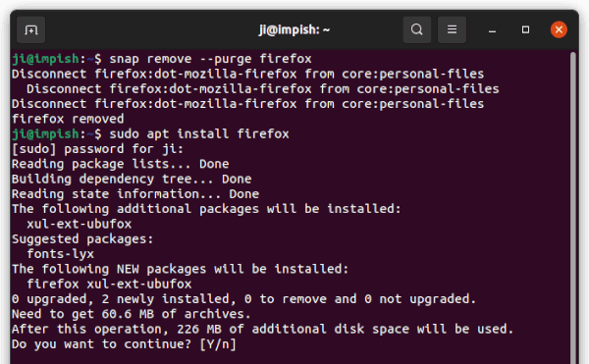589x364 pixels.
Task: Maximize the terminal window
Action: (525, 29)
